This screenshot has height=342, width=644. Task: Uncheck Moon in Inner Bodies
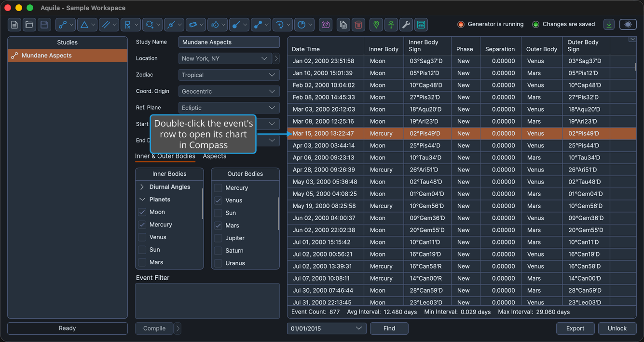point(142,212)
